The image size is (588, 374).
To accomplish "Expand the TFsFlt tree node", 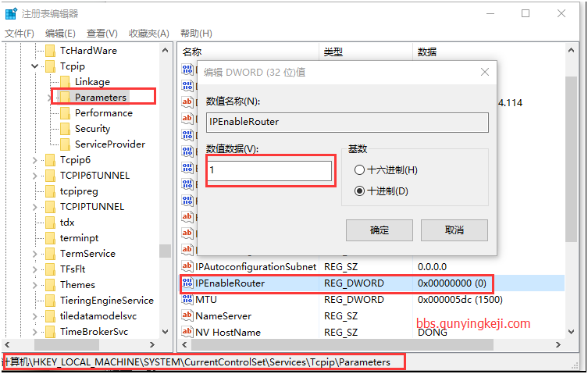I will (x=35, y=269).
